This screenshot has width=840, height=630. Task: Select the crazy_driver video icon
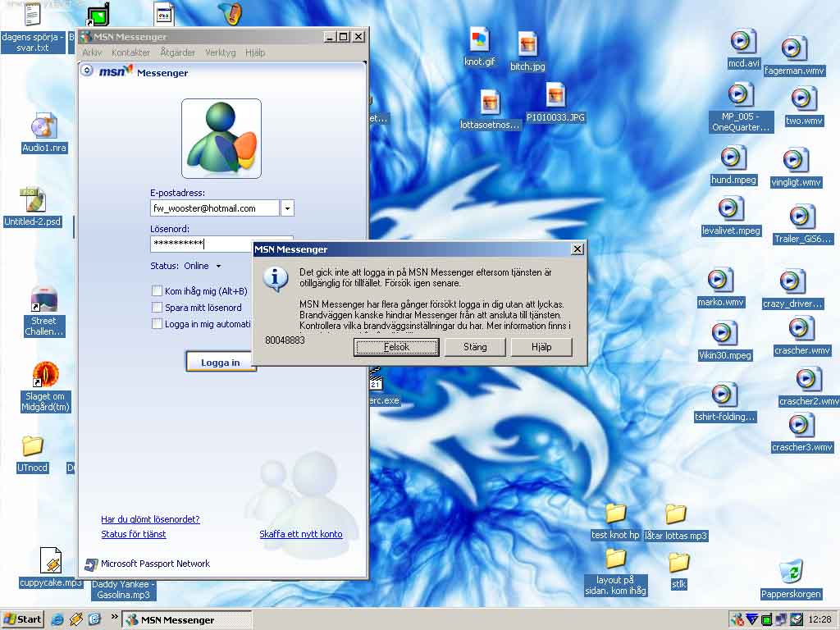792,282
